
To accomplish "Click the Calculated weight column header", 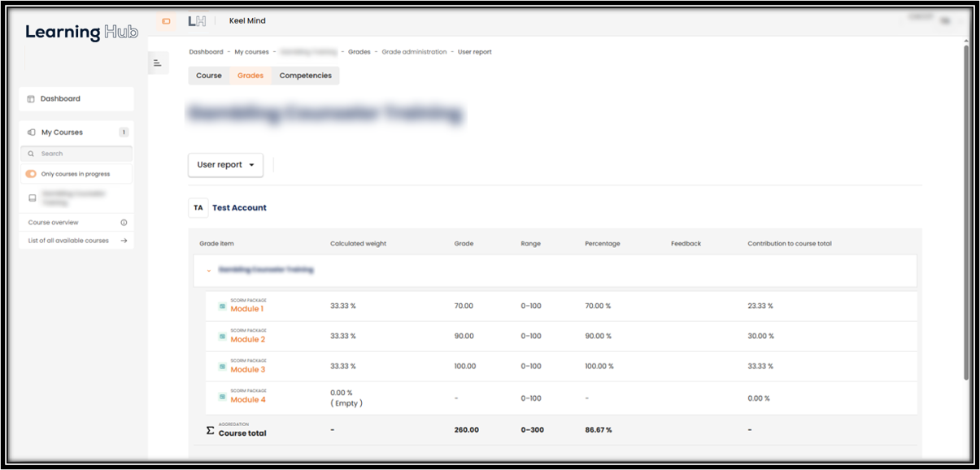I will coord(359,244).
